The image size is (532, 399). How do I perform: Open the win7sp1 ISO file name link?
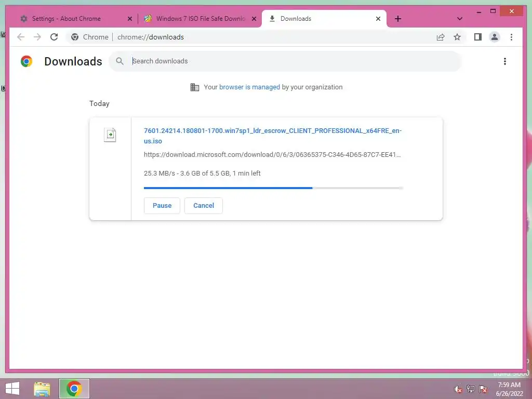(x=272, y=136)
